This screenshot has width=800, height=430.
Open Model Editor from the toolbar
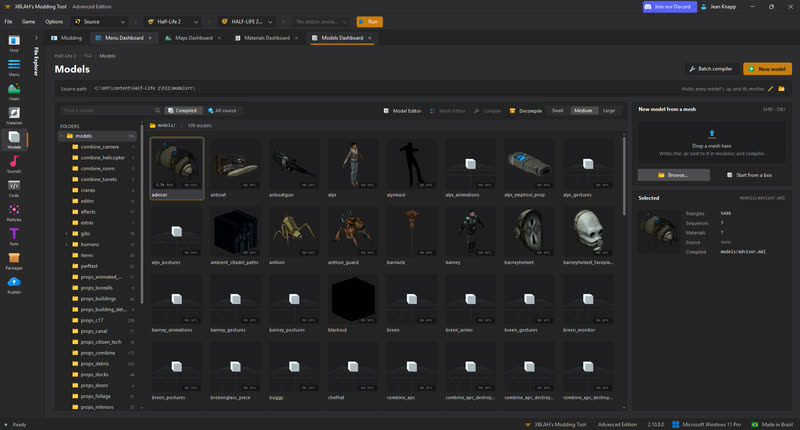(x=403, y=111)
